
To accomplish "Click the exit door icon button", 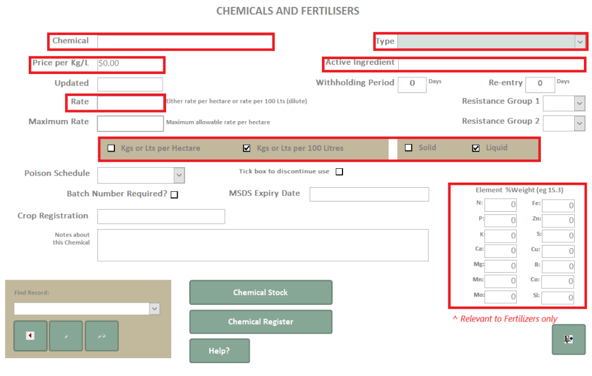I will (569, 339).
